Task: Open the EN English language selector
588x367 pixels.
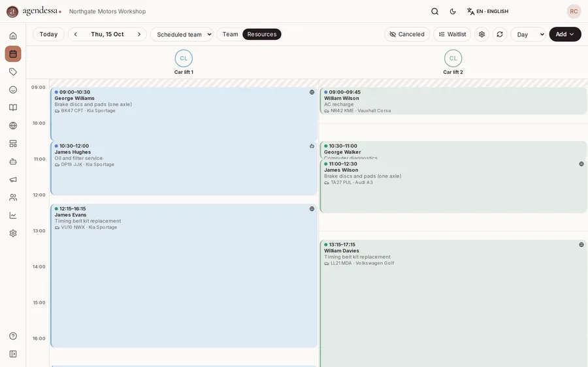Action: (x=487, y=11)
